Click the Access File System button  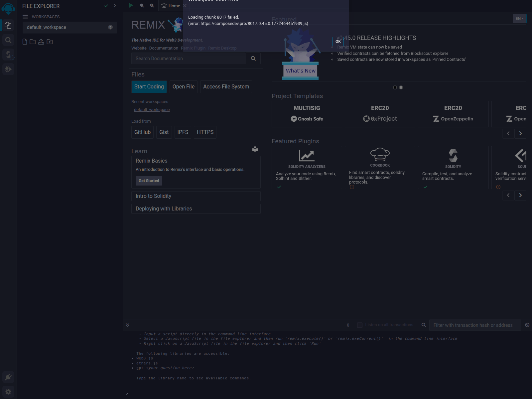tap(226, 87)
